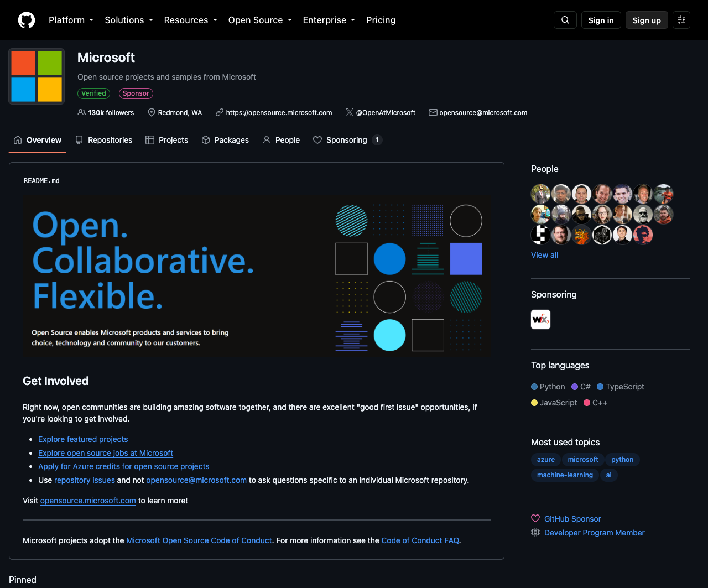Open Microsoft Open Source Code of Conduct link
Viewport: 708px width, 588px height.
point(199,540)
